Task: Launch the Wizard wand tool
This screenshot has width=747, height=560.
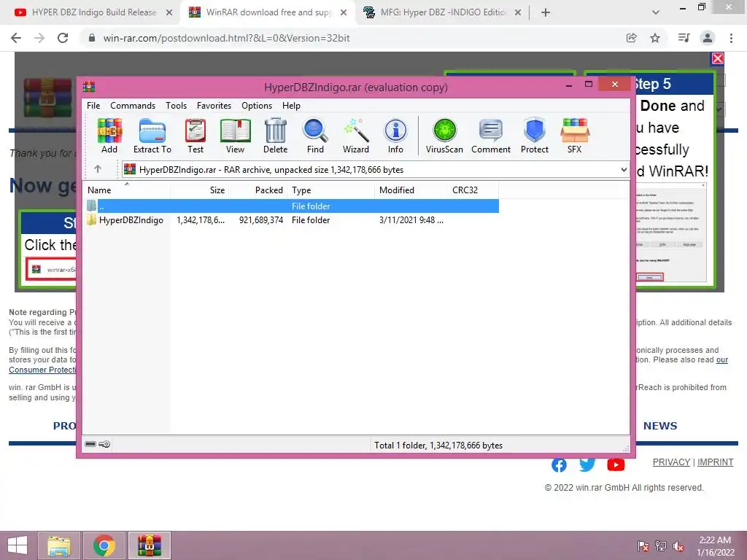Action: click(x=356, y=136)
